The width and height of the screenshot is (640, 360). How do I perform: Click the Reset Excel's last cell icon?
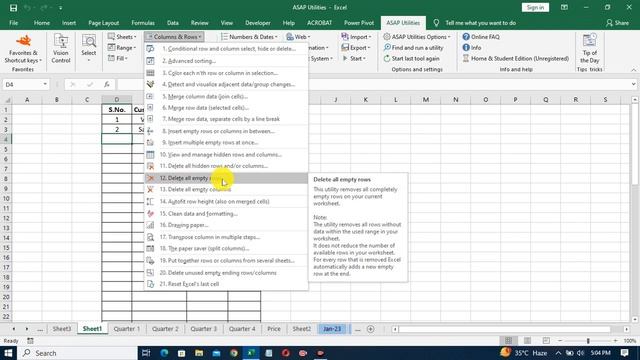pos(151,284)
